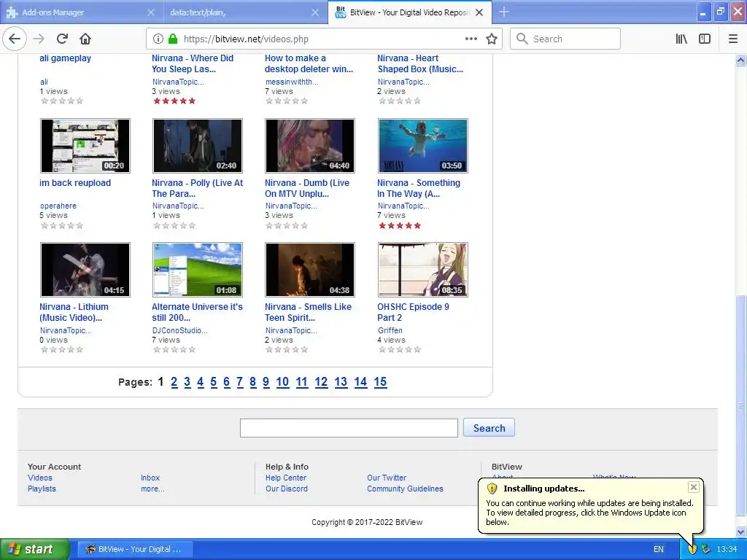Viewport: 747px width, 560px height.
Task: Open uploader Griffen profile link
Action: pos(390,330)
